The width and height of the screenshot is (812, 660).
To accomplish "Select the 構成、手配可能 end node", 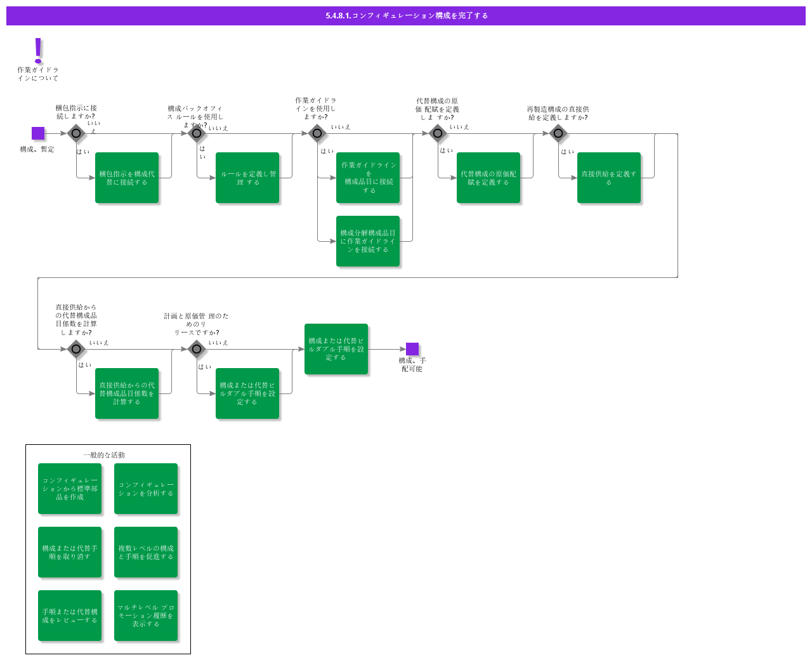I will click(x=413, y=348).
